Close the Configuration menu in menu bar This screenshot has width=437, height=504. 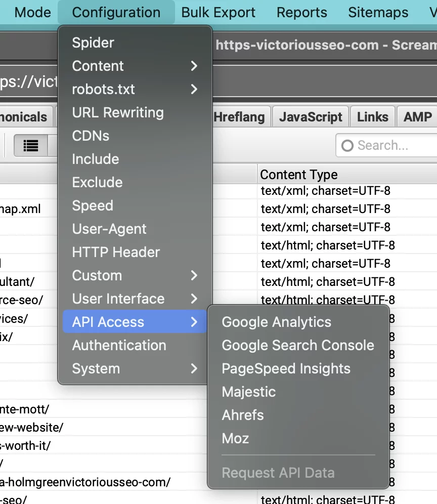116,13
